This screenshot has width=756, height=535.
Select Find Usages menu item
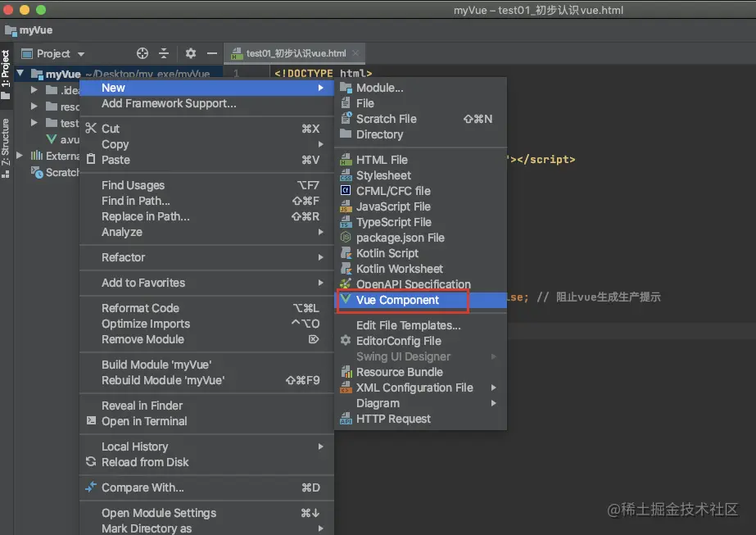[x=207, y=185]
